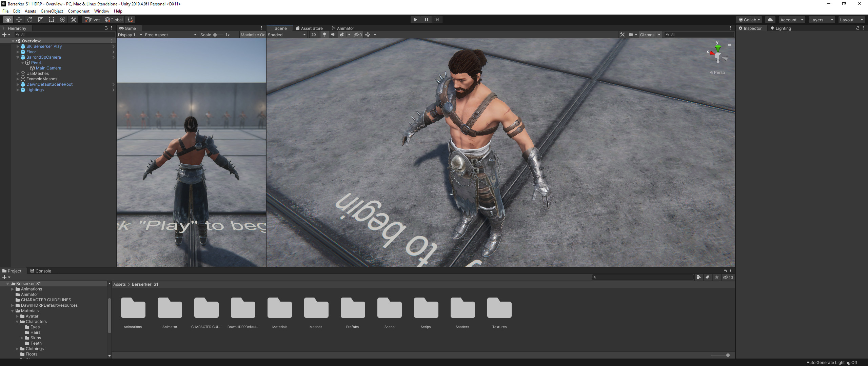The width and height of the screenshot is (868, 366).
Task: Select the View (eye) tool
Action: (x=8, y=20)
